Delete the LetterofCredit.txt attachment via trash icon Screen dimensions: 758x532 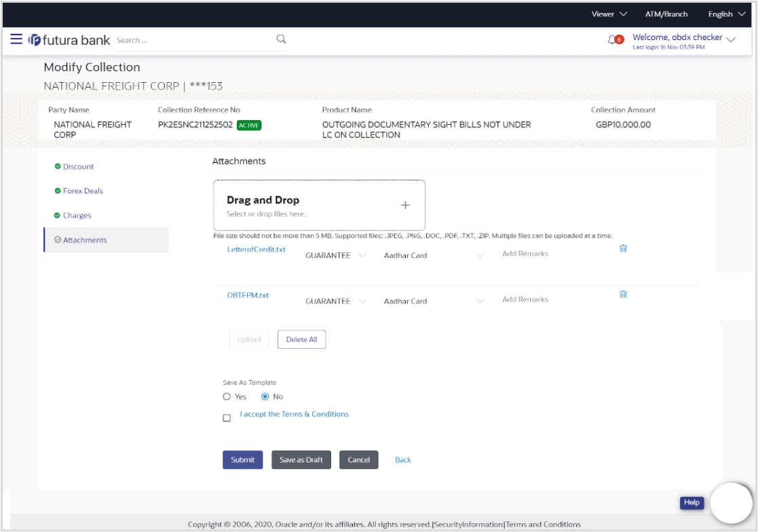[623, 248]
